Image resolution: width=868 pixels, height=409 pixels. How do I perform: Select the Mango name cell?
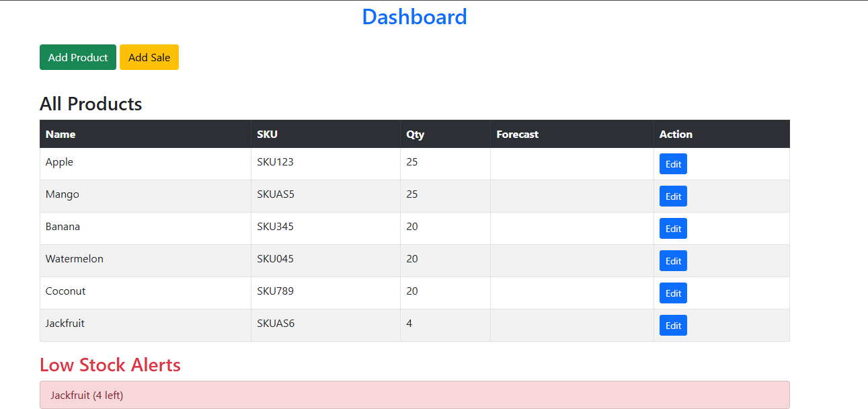pyautogui.click(x=145, y=196)
